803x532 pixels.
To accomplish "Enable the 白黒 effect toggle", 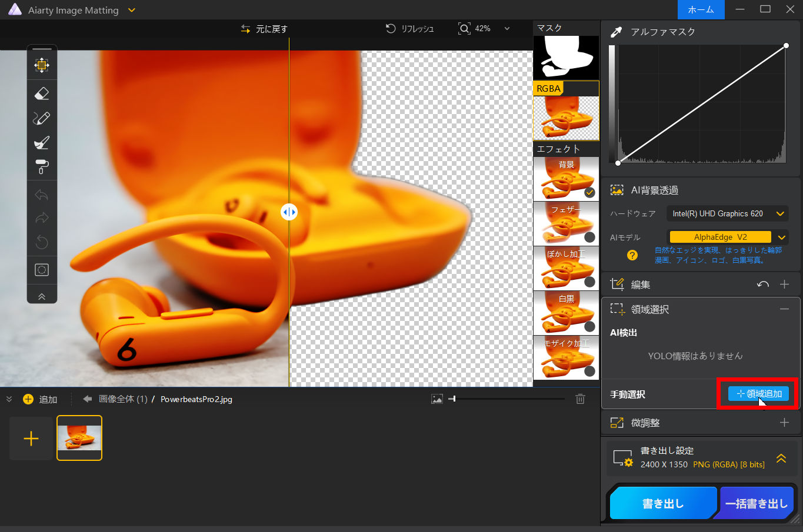I will 589,326.
